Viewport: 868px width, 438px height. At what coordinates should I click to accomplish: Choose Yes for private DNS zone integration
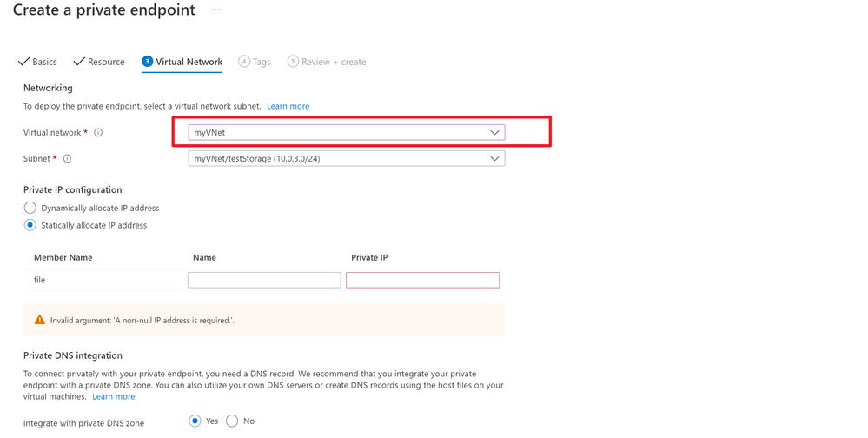(x=195, y=421)
